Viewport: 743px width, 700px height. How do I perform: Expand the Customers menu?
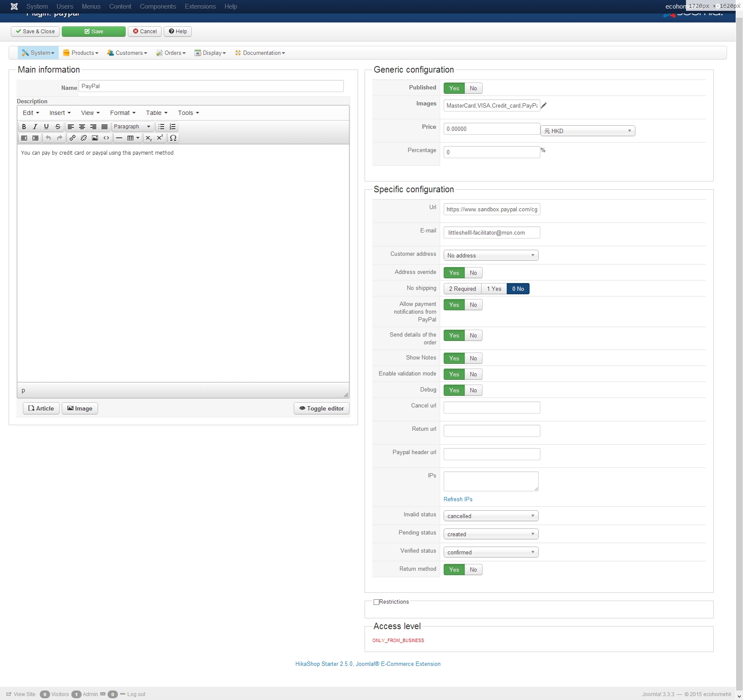point(127,53)
